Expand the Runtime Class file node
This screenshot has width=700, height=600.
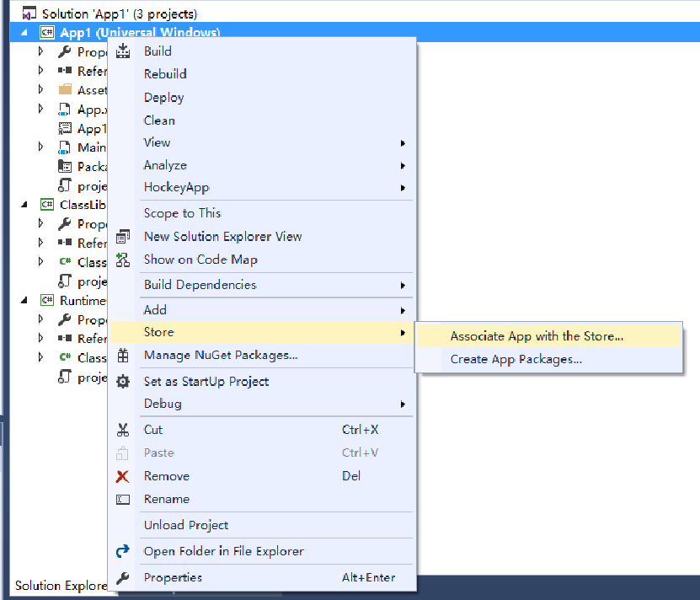[x=40, y=357]
